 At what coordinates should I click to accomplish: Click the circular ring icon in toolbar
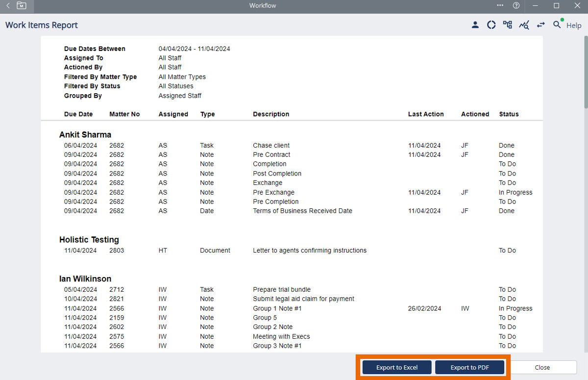(491, 25)
